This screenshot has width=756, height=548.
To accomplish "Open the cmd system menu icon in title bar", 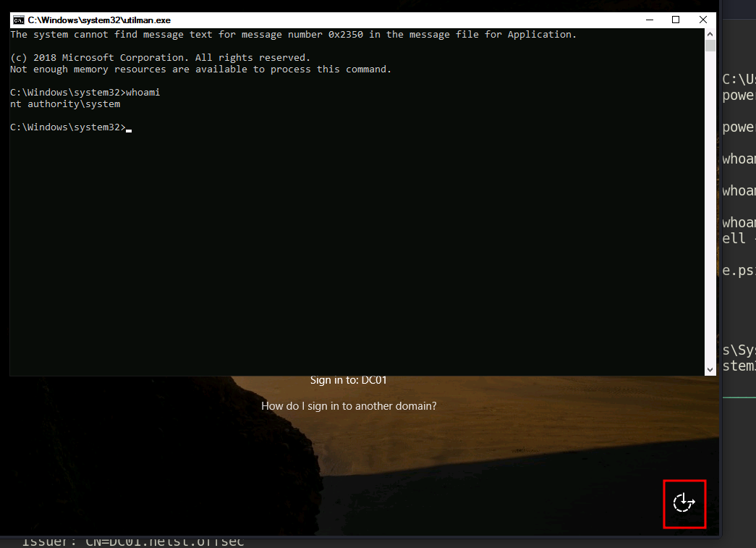I will click(19, 20).
